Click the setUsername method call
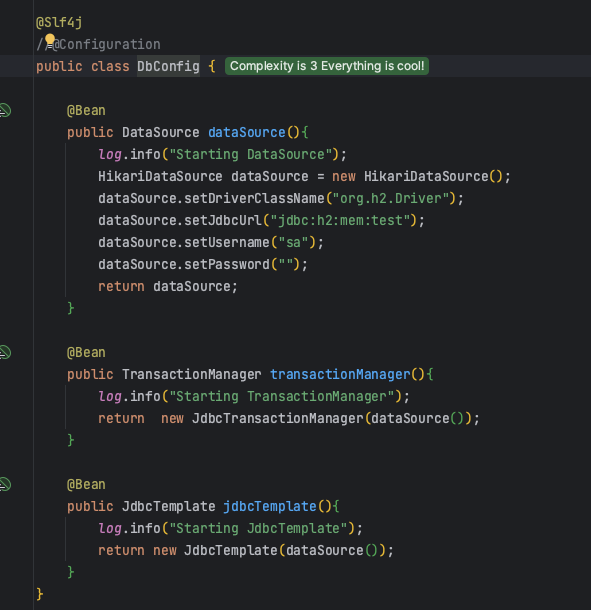591x610 pixels. click(x=227, y=242)
